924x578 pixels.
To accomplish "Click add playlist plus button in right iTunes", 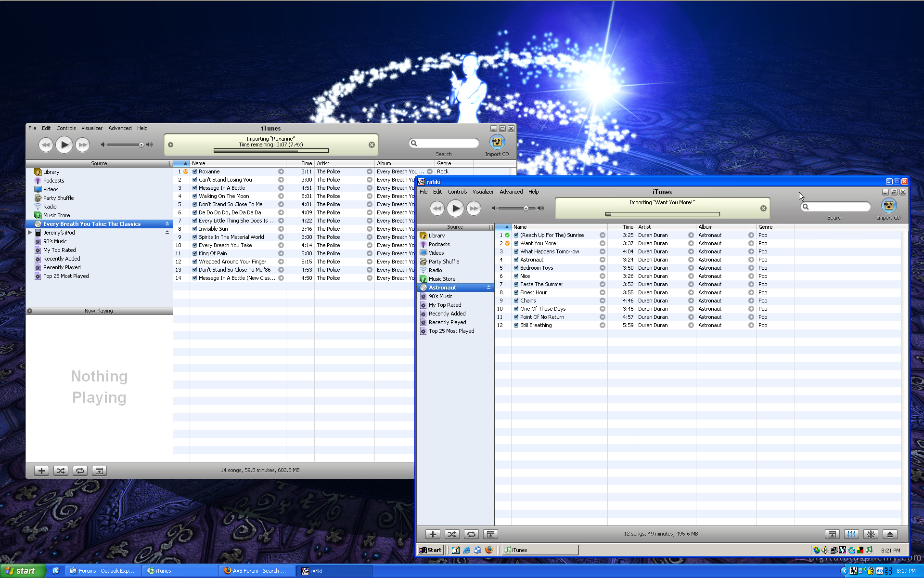I will pyautogui.click(x=433, y=534).
